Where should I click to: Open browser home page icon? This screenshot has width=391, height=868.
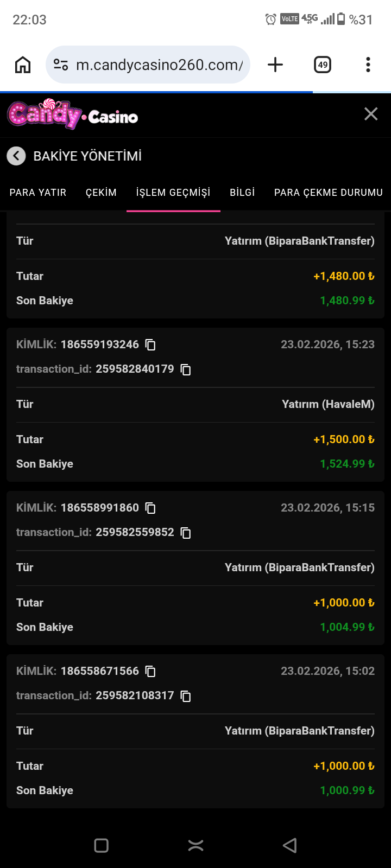pos(23,65)
